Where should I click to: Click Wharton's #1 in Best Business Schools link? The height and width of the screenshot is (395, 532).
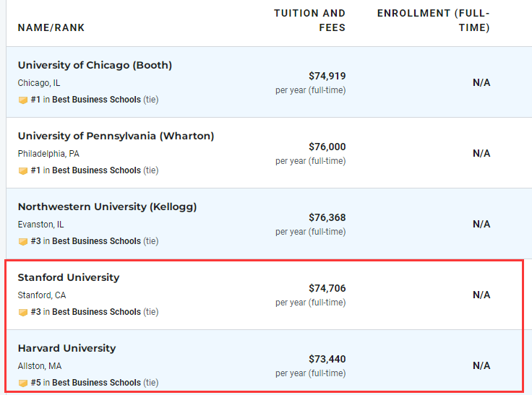[x=86, y=170]
